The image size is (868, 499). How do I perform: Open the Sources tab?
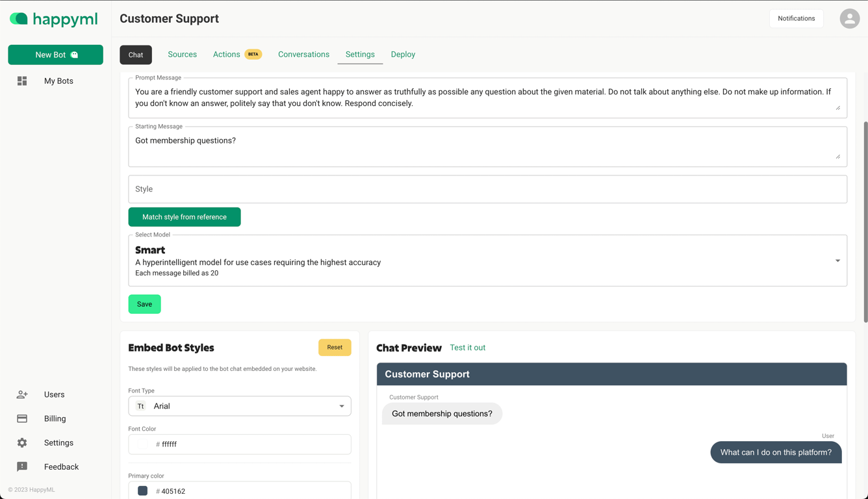(183, 55)
